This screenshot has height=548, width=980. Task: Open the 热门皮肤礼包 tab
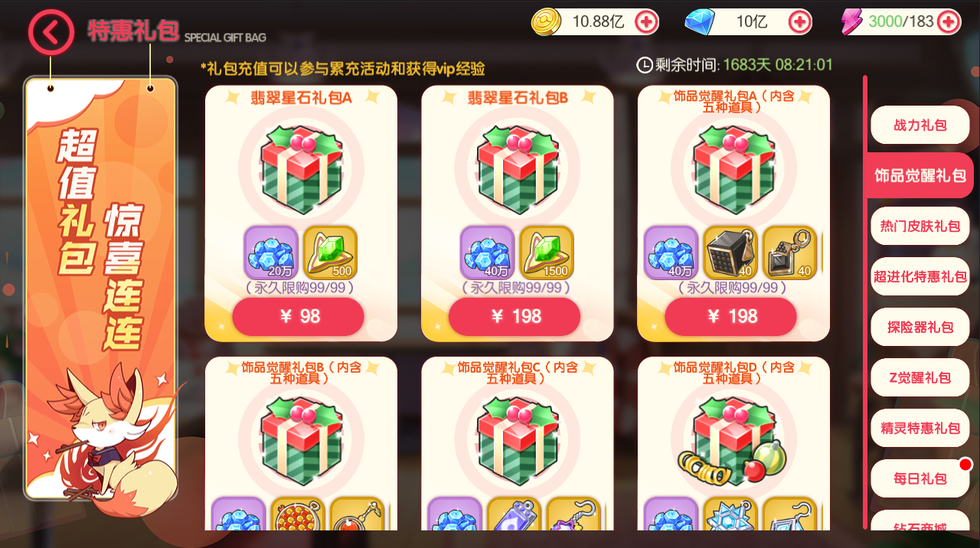click(x=920, y=226)
